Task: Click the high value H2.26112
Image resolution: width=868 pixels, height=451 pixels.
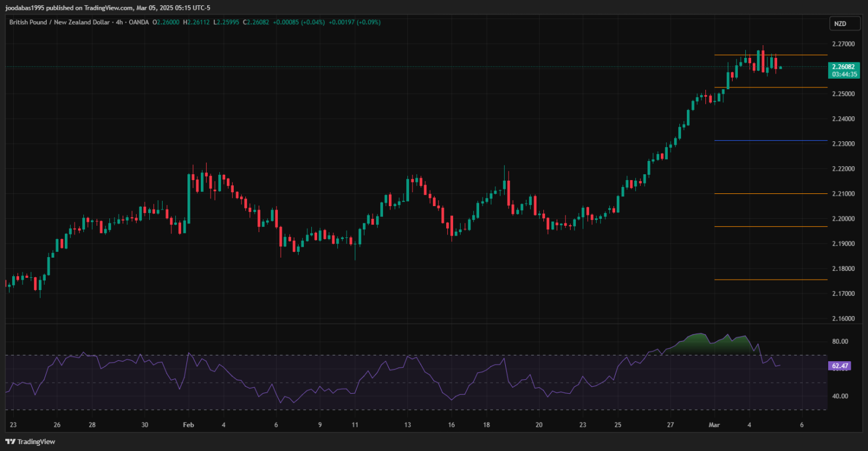Action: [197, 22]
